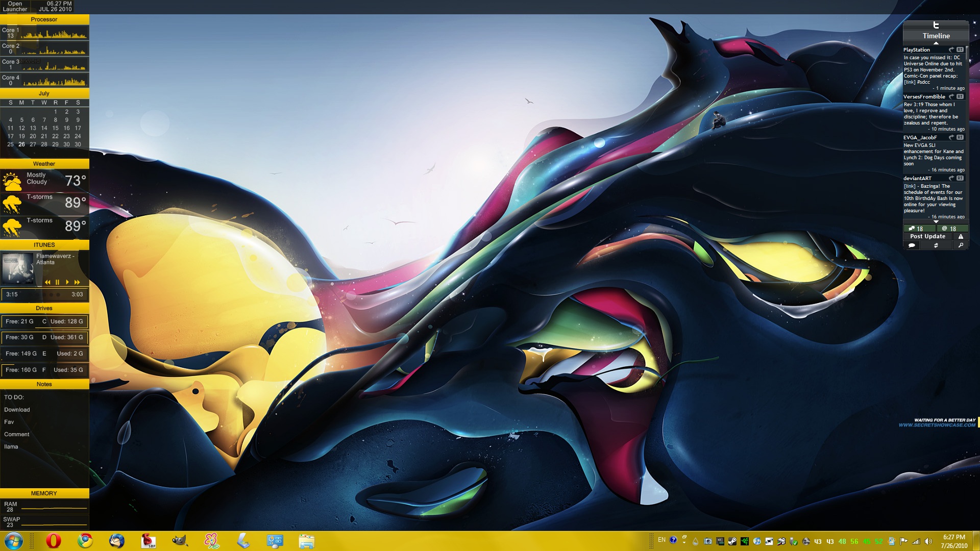
Task: Click the iTunes track progress bar
Action: pyautogui.click(x=44, y=294)
